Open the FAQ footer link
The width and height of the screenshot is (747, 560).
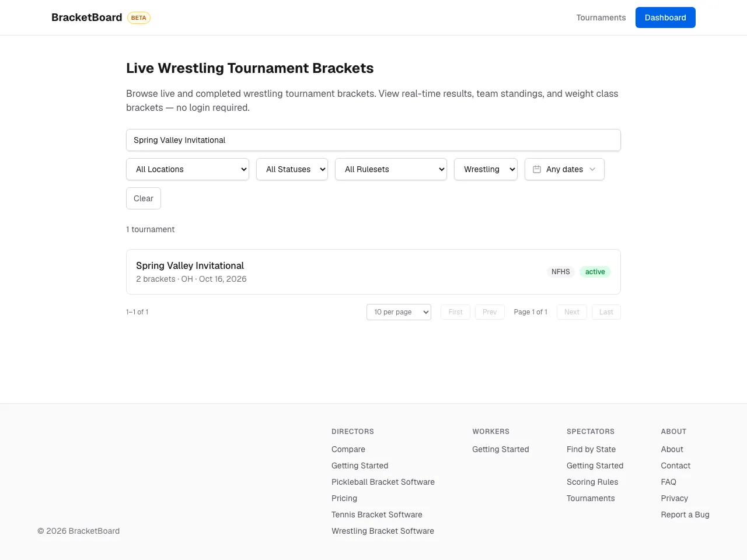pos(669,482)
